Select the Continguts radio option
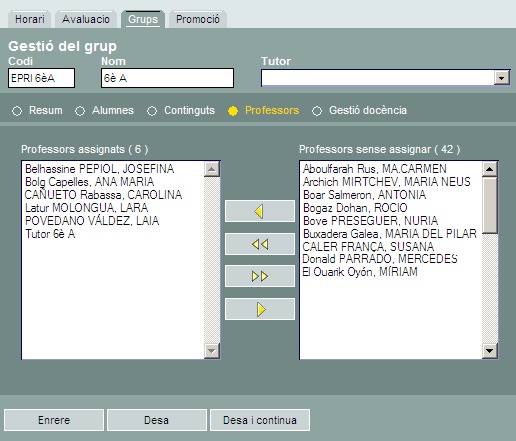Screen dimensions: 516x441 pos(152,111)
